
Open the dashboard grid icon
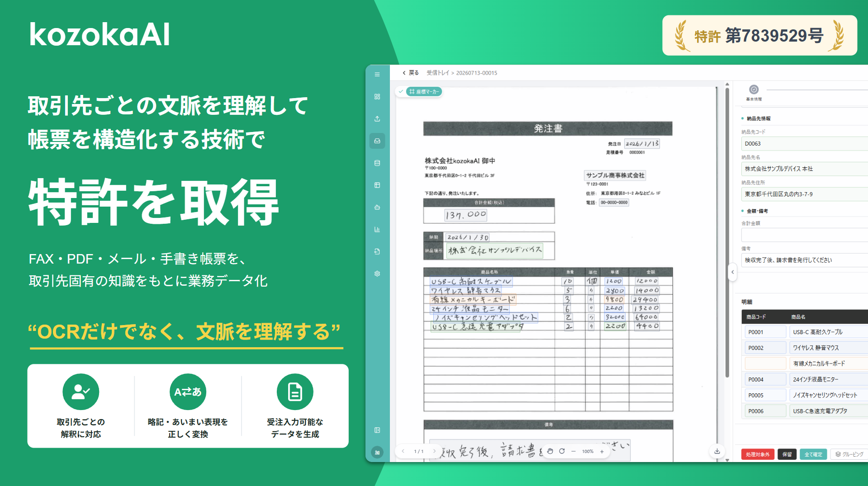[x=377, y=97]
